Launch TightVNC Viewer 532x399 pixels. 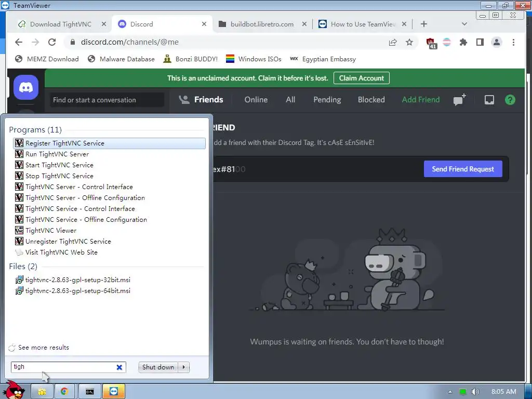(x=109, y=230)
